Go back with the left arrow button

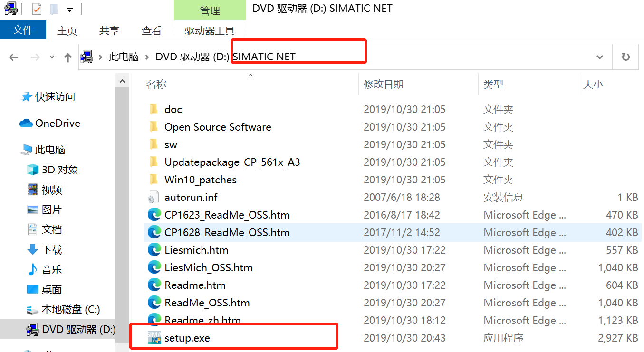click(x=13, y=57)
